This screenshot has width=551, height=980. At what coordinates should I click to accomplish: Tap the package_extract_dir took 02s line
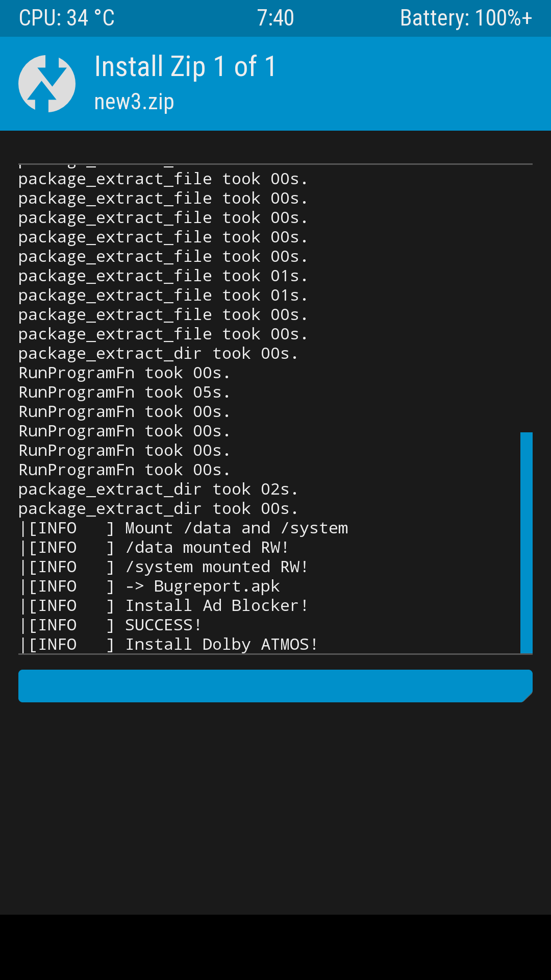point(158,489)
